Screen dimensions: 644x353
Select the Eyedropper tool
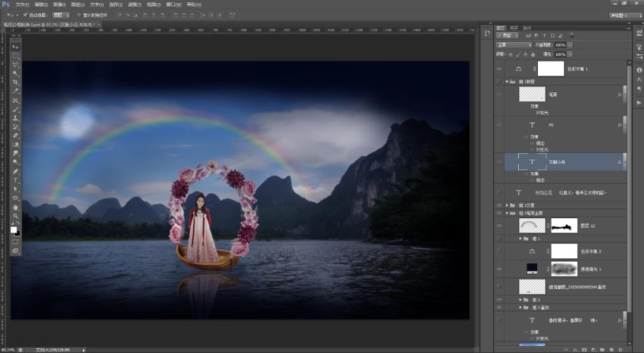[x=16, y=91]
